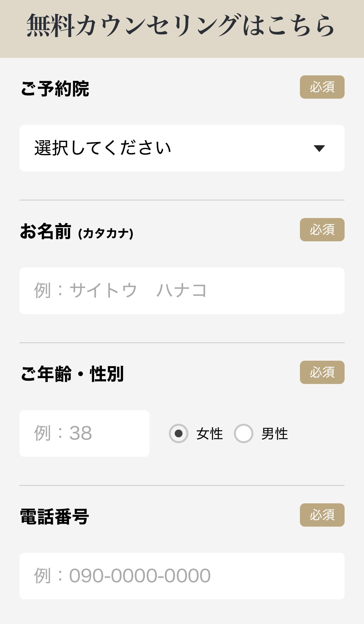This screenshot has width=364, height=624.
Task: Click the ご予約院 field label
Action: [x=55, y=89]
